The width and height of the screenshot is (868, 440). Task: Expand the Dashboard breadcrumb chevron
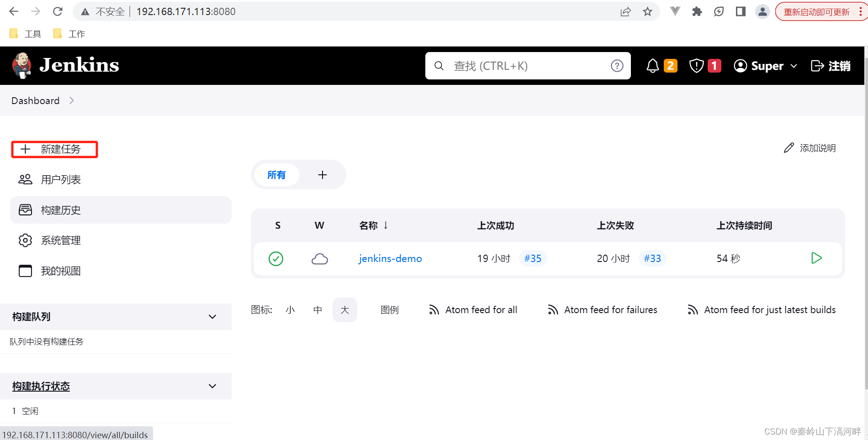click(x=72, y=100)
